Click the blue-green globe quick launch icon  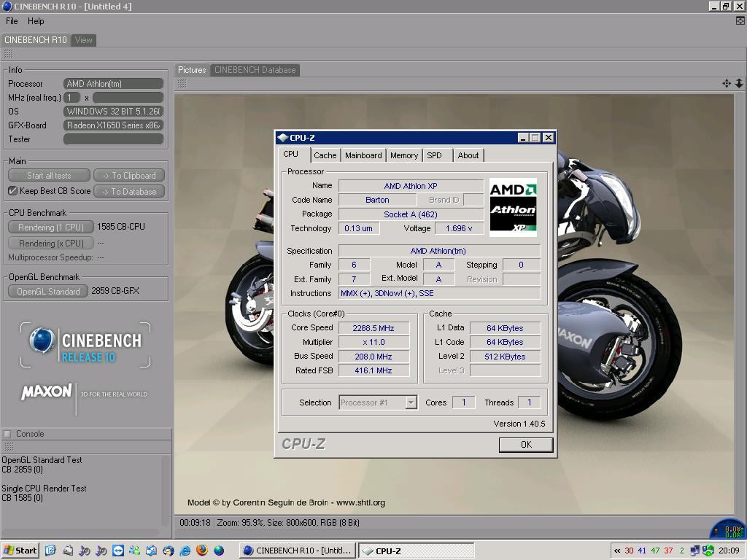tap(219, 551)
